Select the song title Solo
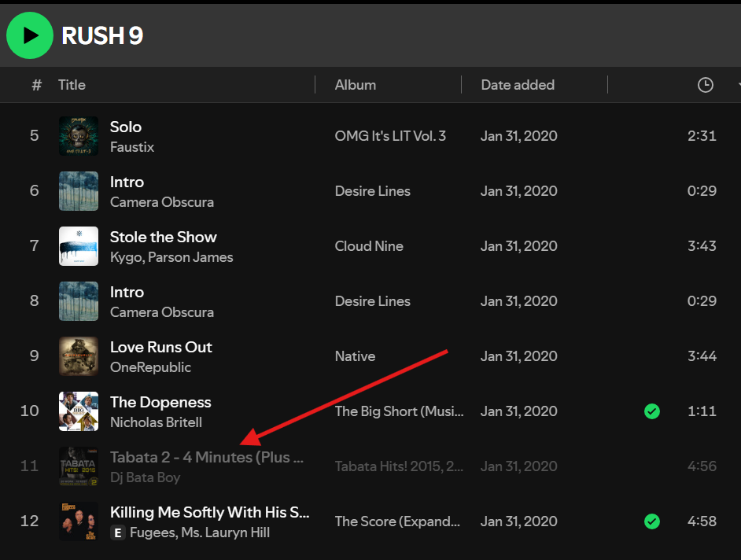Screen dimensions: 741x560 126,127
